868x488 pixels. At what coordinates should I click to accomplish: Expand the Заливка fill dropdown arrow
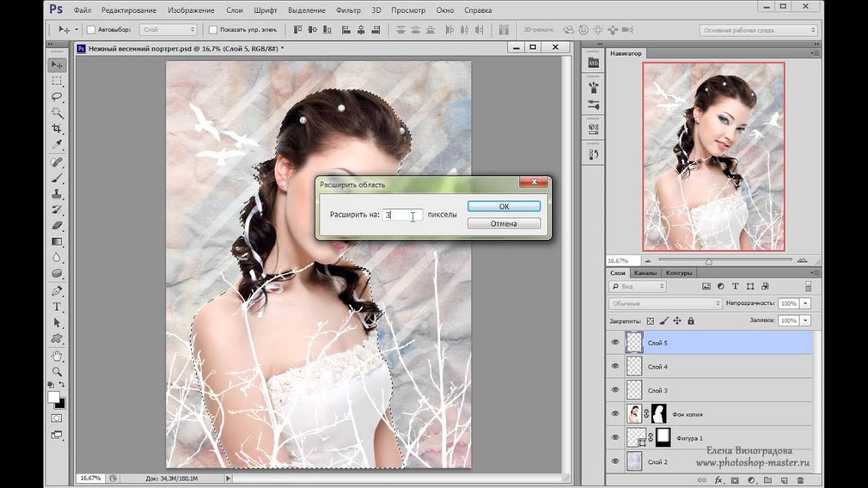[x=806, y=321]
